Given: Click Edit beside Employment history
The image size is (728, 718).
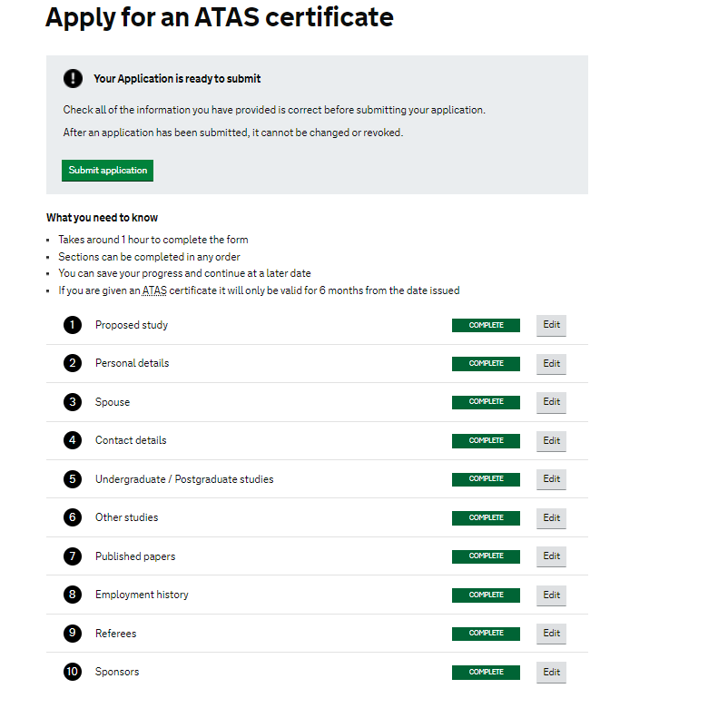Looking at the screenshot, I should pos(551,595).
